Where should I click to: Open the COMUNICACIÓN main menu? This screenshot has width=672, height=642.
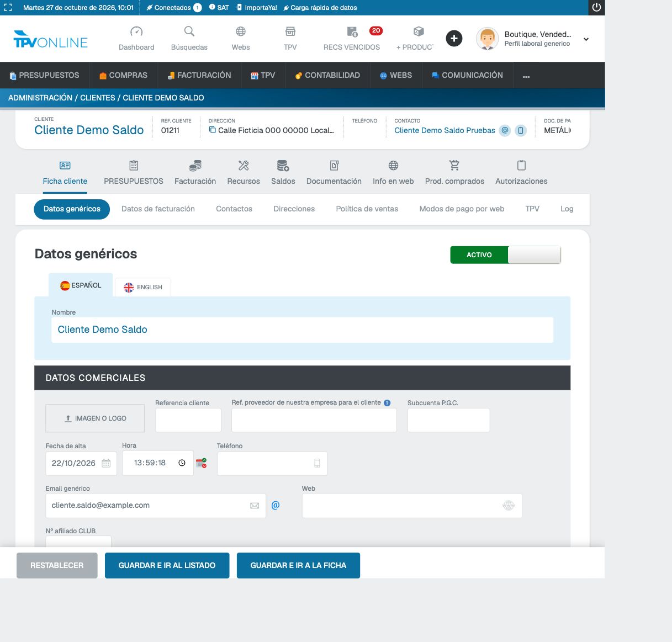tap(467, 75)
